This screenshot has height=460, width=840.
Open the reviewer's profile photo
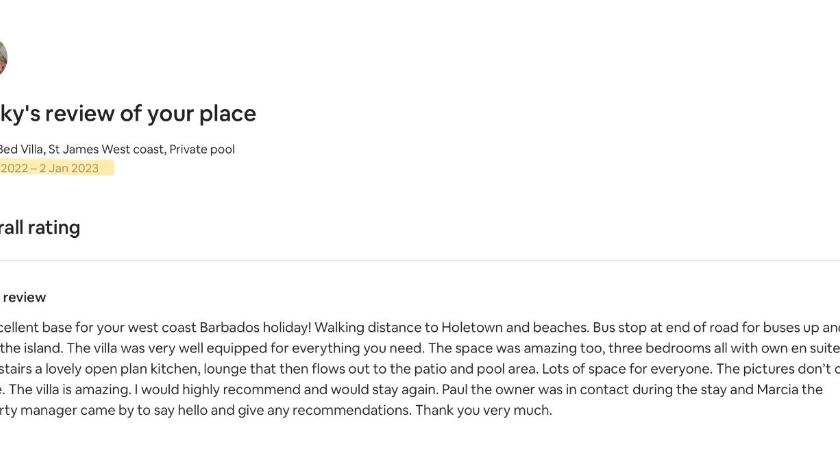pyautogui.click(x=3, y=57)
